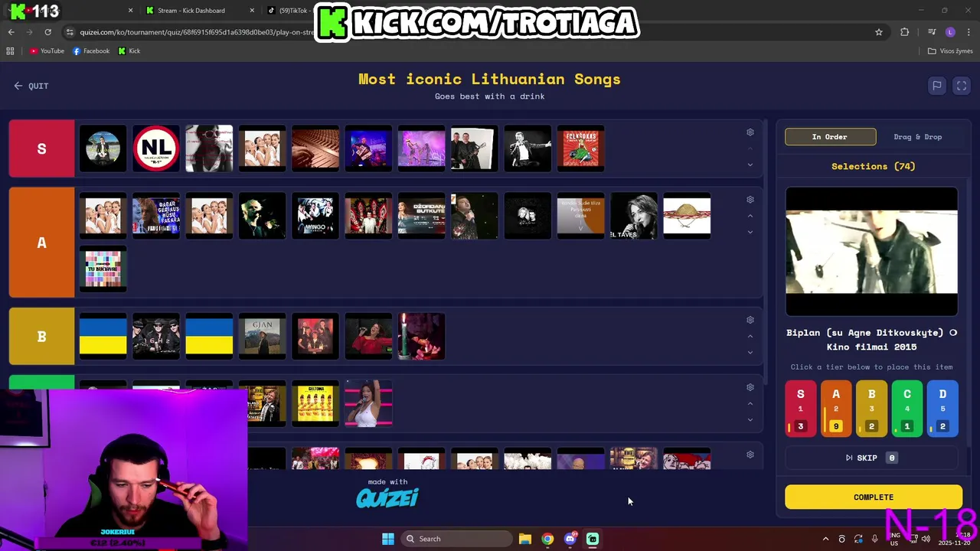Select the In Order mode
The width and height of the screenshot is (980, 551).
tap(830, 137)
